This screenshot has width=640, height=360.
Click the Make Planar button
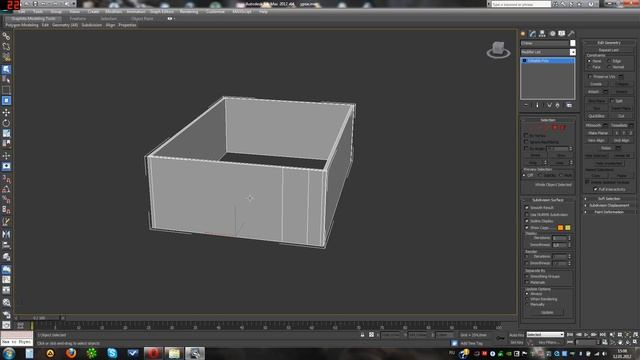click(x=598, y=133)
